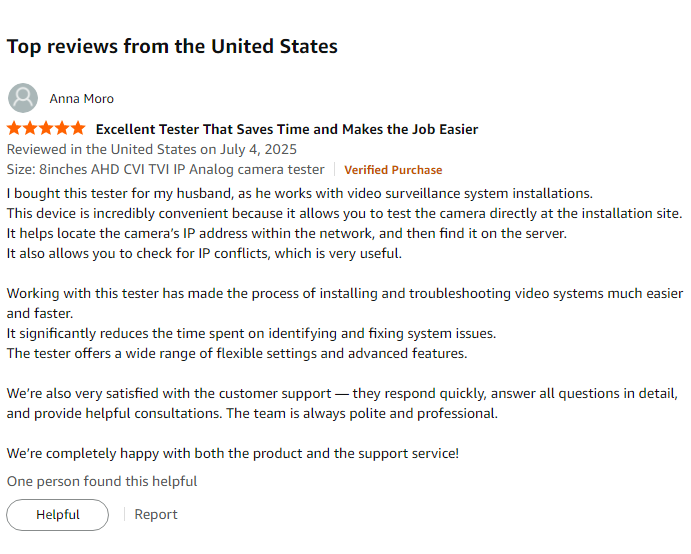691x554 pixels.
Task: Click the line 'The tester offers a wide range'
Action: [237, 353]
